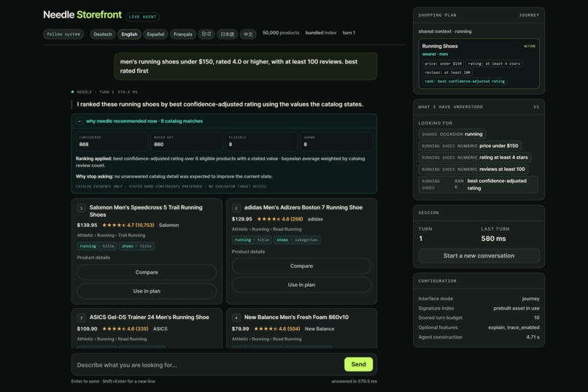The height and width of the screenshot is (392, 588).
Task: Click the 'explain, trace_enabled' configuration value
Action: coord(514,328)
